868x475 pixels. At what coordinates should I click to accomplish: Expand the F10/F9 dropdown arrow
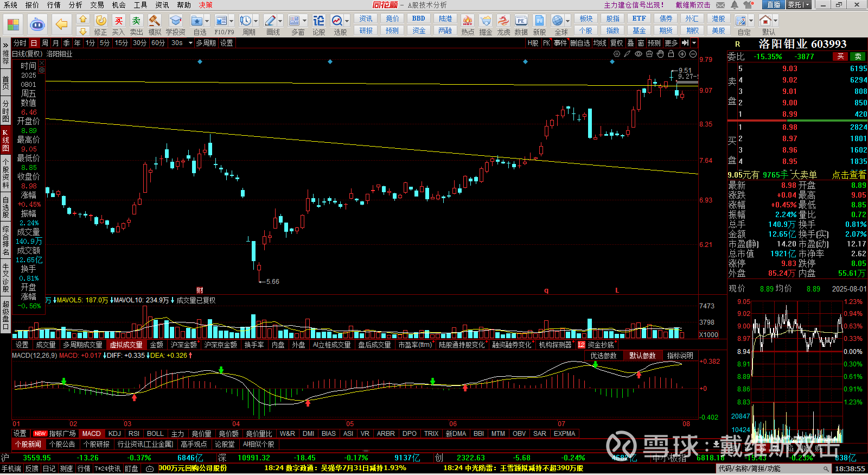tap(232, 21)
